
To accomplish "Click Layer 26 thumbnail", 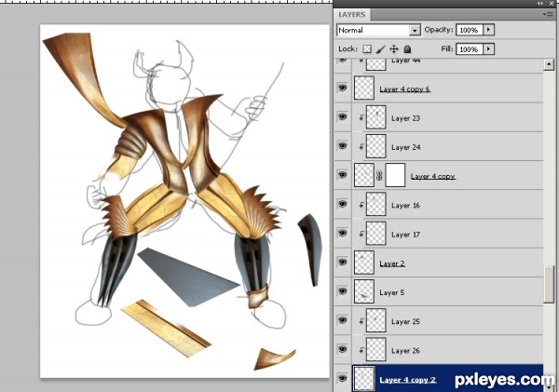I will [x=376, y=349].
